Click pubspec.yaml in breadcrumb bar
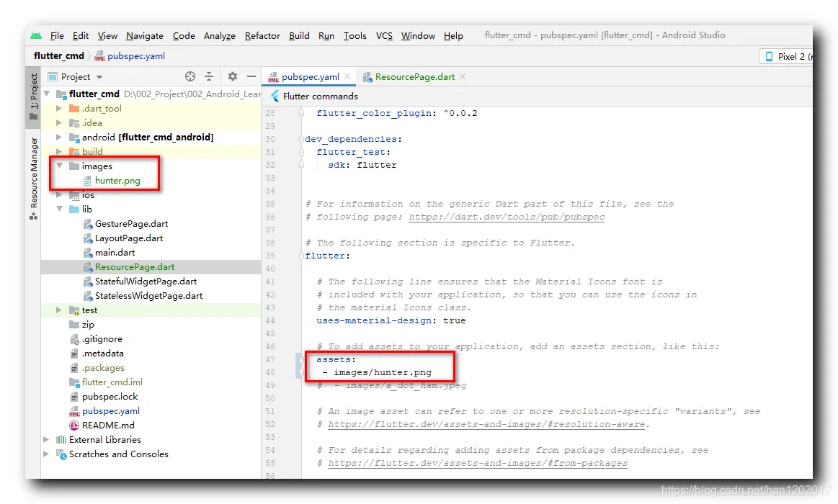Screen dimensions: 838x504 click(x=135, y=55)
